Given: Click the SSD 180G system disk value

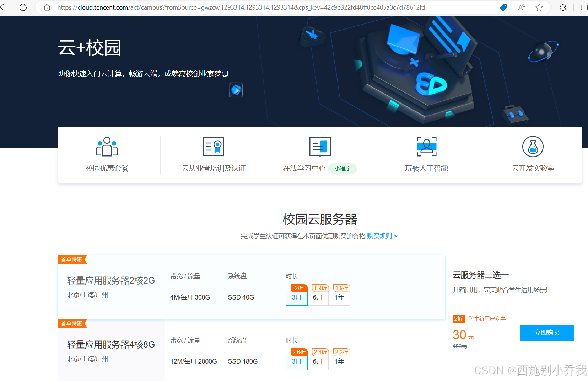Looking at the screenshot, I should point(243,361).
